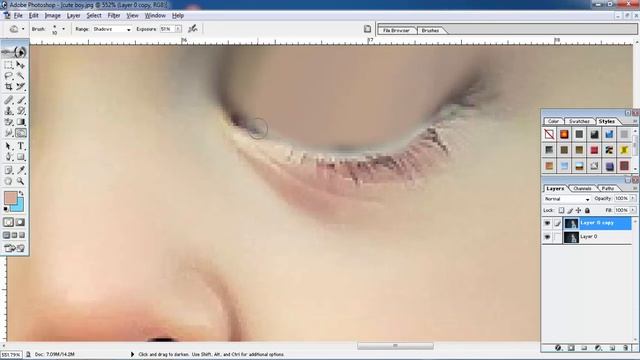Select the Pen tool
Viewport: 640px width, 360px height.
pyautogui.click(x=9, y=157)
